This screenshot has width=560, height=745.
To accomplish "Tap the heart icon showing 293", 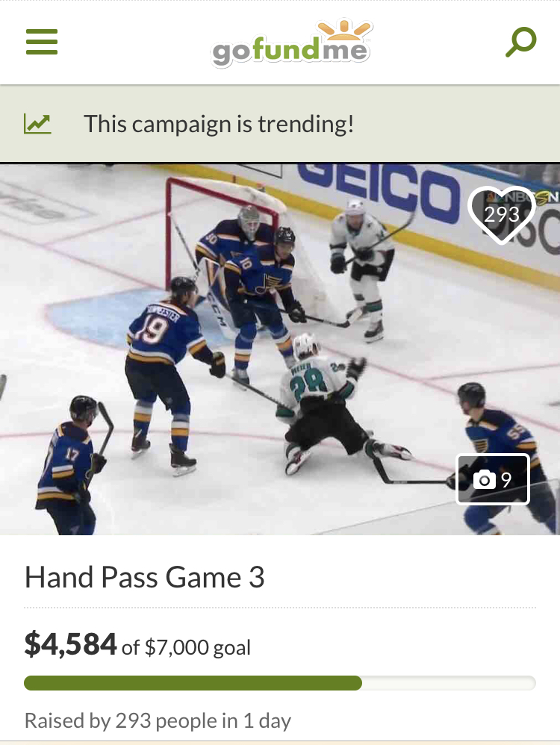I will click(502, 215).
